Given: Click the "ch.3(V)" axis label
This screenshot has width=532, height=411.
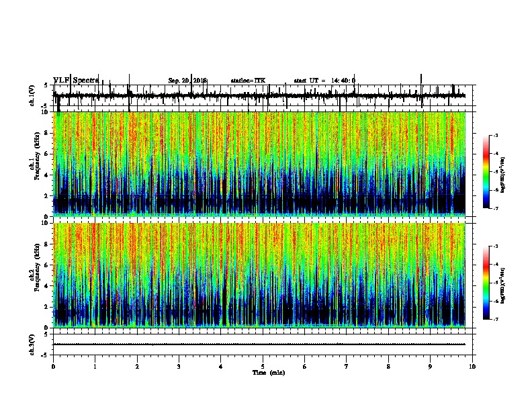Looking at the screenshot, I should [x=32, y=345].
